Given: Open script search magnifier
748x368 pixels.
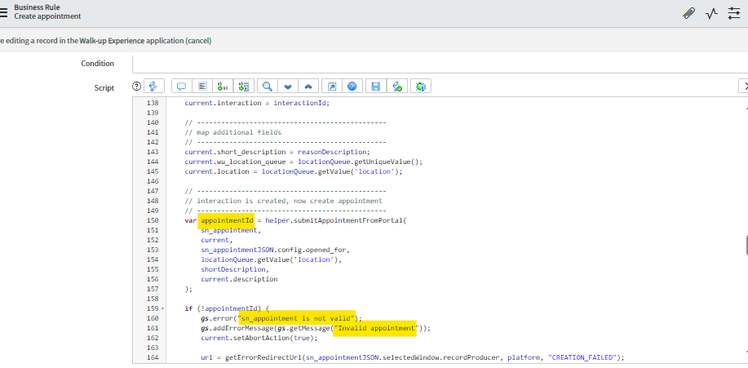Looking at the screenshot, I should click(x=268, y=86).
